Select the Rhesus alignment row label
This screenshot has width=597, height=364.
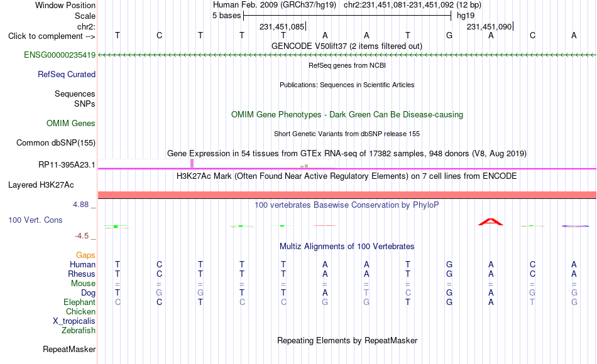pos(82,274)
